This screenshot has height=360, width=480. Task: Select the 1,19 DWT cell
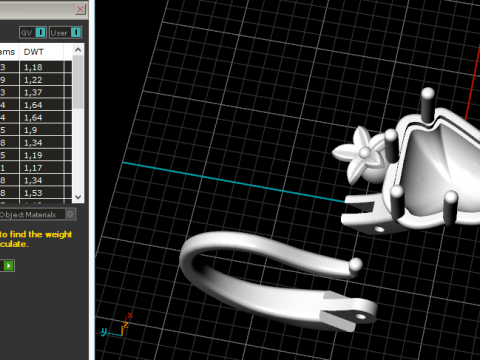41,155
